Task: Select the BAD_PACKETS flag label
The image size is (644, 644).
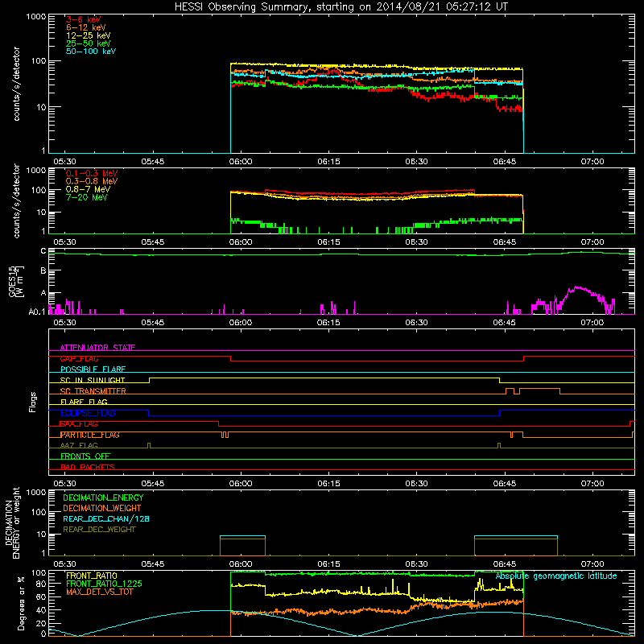Action: click(88, 467)
